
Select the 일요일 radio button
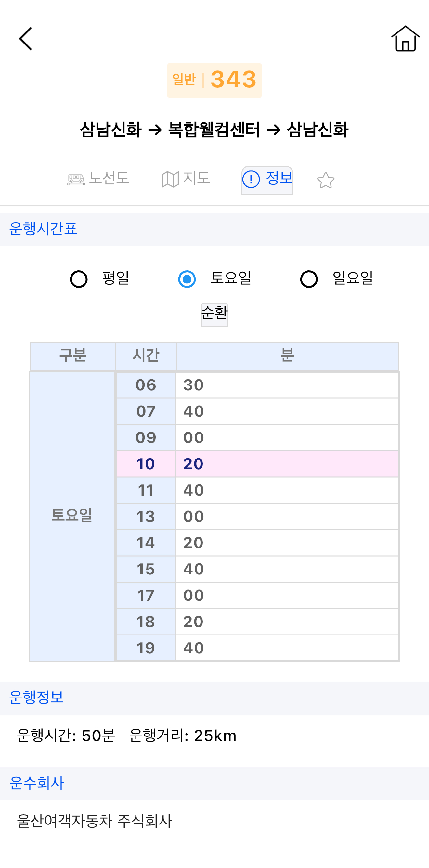point(309,279)
